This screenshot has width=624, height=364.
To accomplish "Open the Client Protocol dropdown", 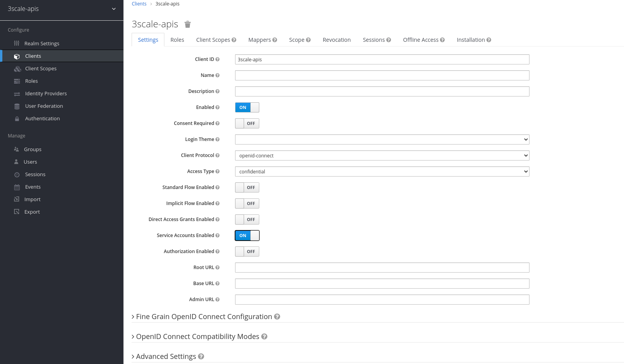I will 382,155.
